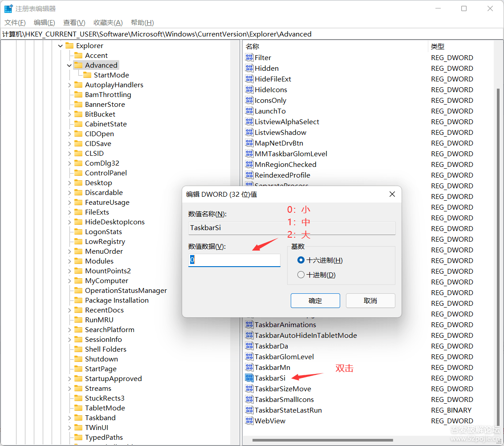Click the HideIcons value icon
504x446 pixels.
249,89
